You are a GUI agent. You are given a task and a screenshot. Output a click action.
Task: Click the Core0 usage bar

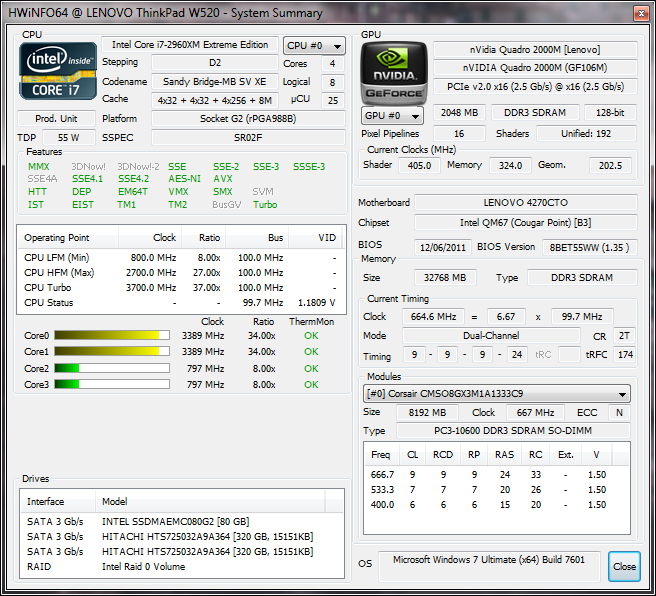pyautogui.click(x=112, y=335)
